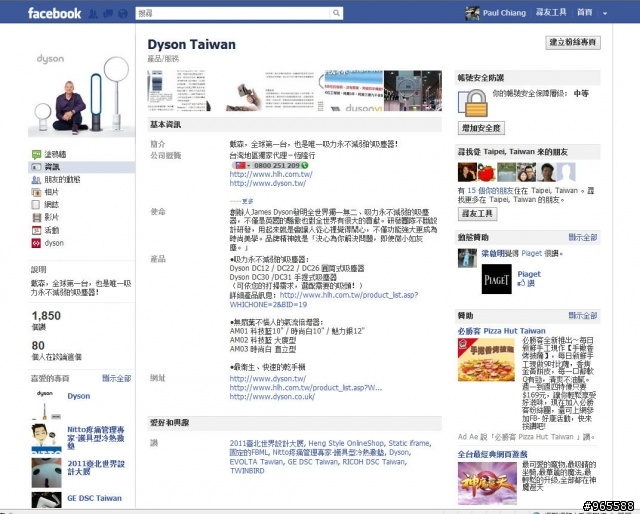The height and width of the screenshot is (514, 640).
Task: Open RICOH DSC Taiwan like link
Action: pyautogui.click(x=373, y=462)
